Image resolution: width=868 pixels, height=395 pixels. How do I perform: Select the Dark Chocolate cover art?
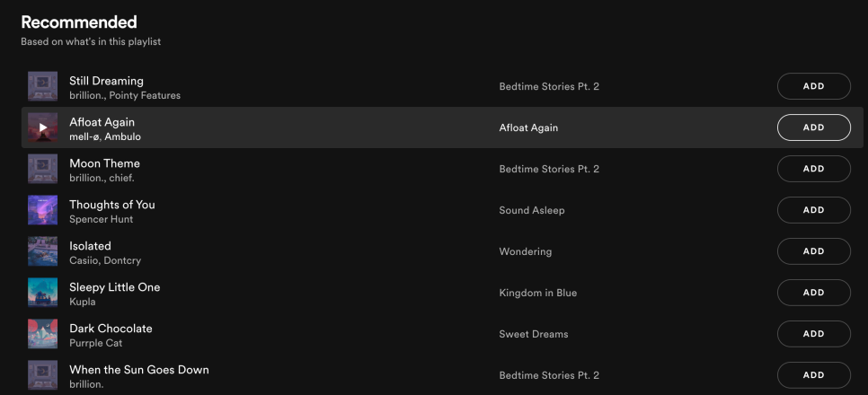[x=42, y=334]
